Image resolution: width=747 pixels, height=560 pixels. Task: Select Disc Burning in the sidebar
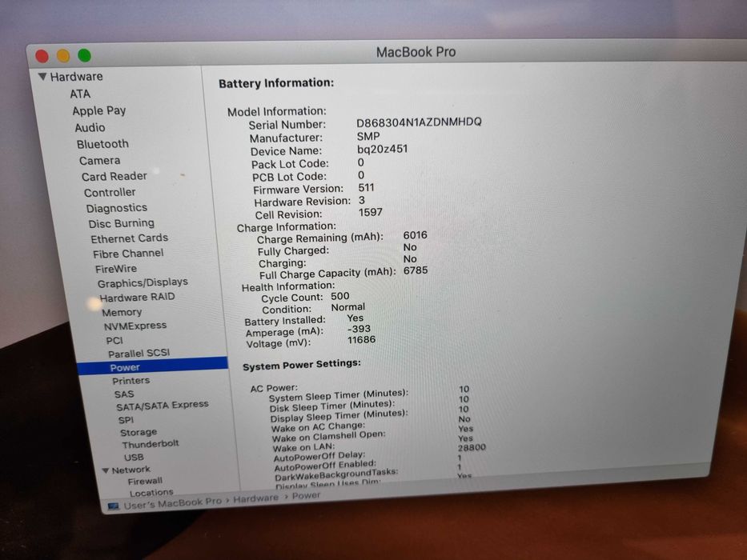(x=121, y=223)
